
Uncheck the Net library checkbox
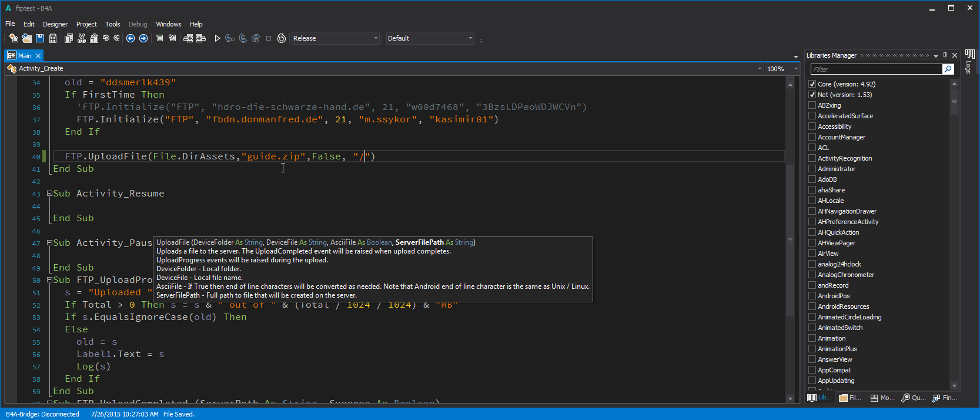(812, 95)
